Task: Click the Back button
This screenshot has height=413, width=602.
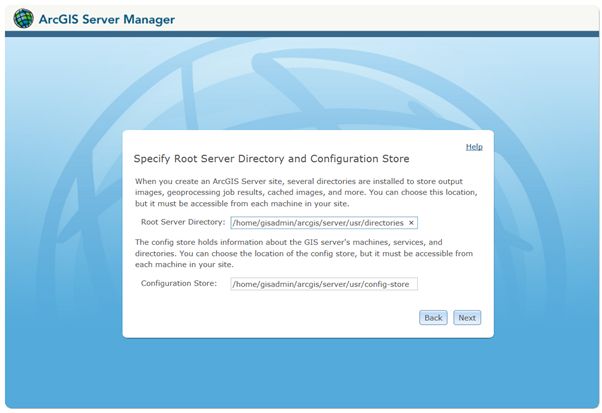Action: (433, 318)
